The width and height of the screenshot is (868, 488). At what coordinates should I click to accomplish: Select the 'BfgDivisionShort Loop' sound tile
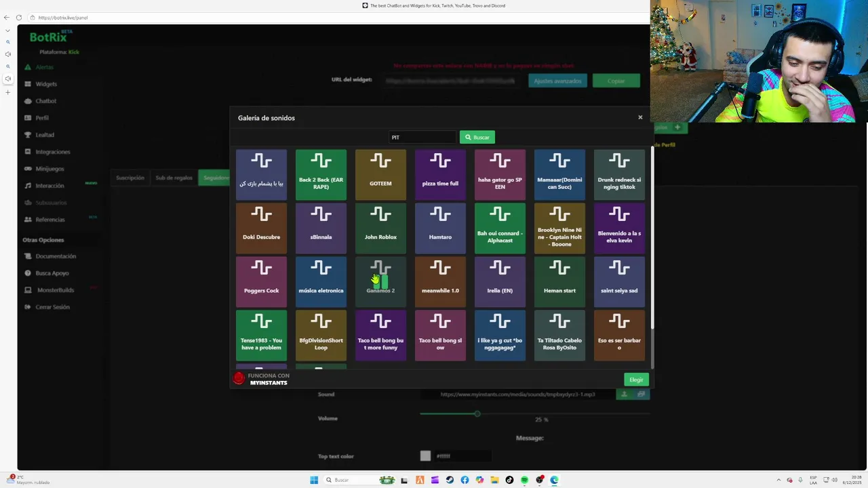pyautogui.click(x=321, y=335)
